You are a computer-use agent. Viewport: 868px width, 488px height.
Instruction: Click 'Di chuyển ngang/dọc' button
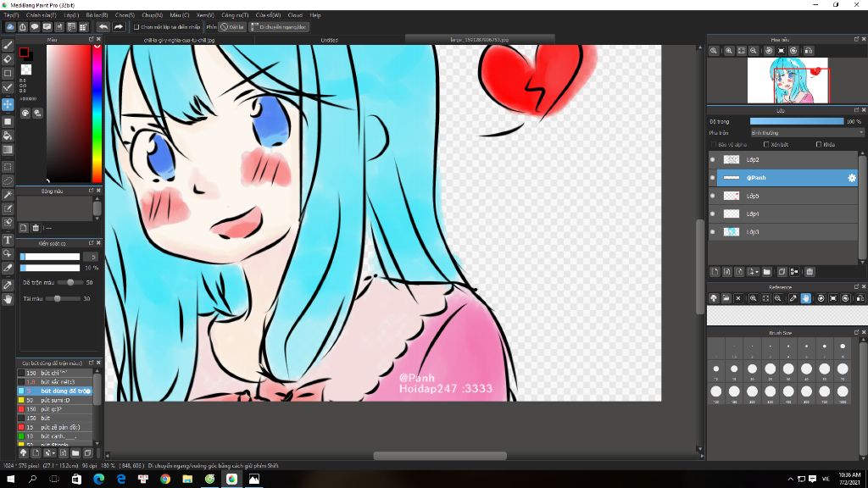coord(279,26)
